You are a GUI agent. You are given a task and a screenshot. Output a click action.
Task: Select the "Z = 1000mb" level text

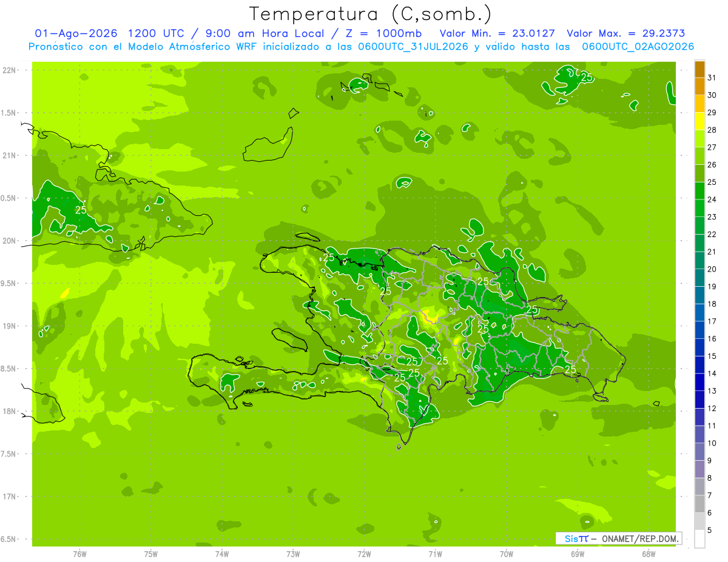(x=384, y=33)
